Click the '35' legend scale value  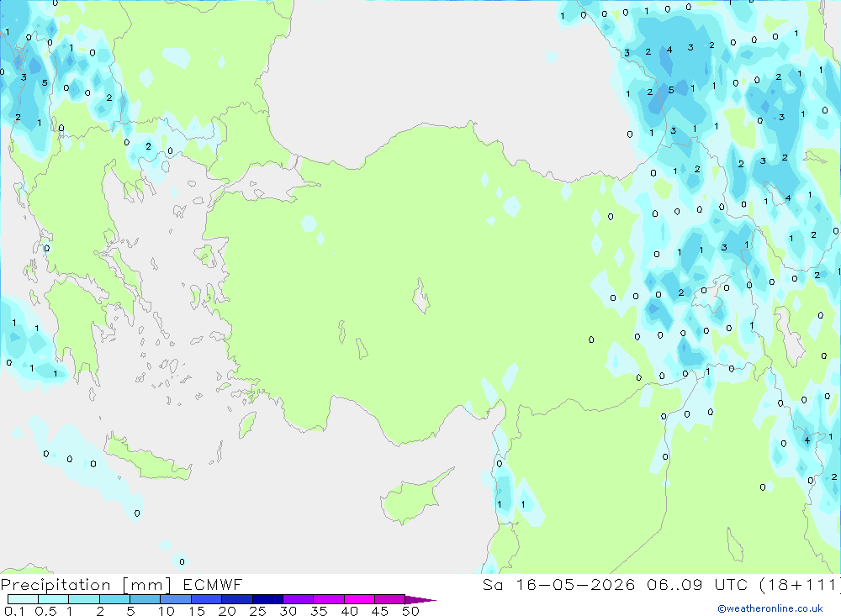pyautogui.click(x=319, y=611)
